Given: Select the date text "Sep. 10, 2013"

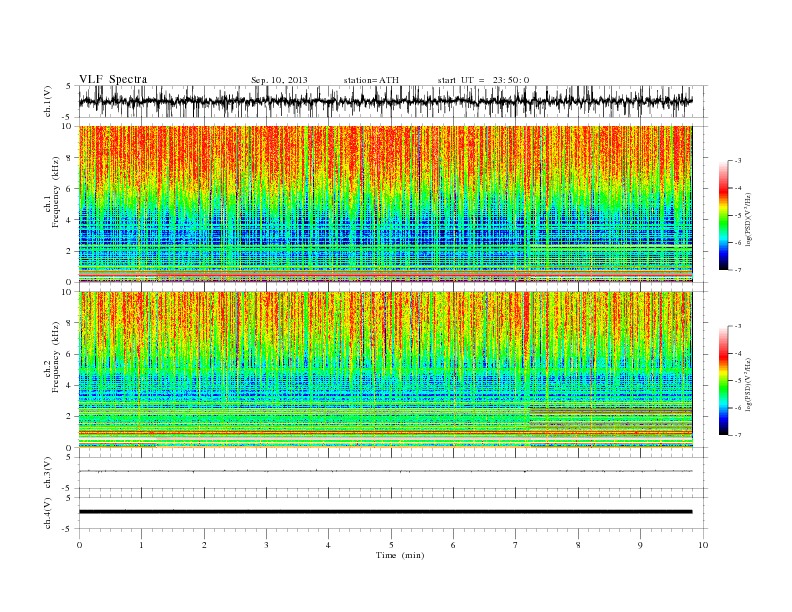Looking at the screenshot, I should click(279, 80).
